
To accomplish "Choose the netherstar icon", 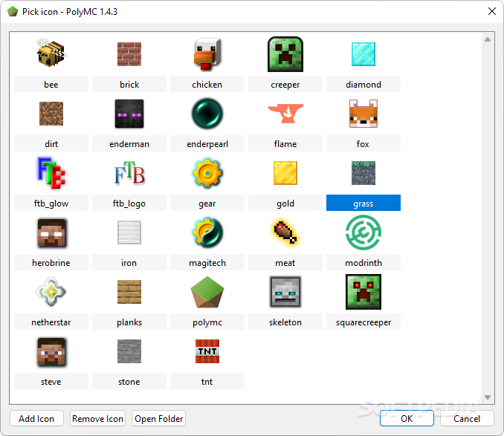I will pyautogui.click(x=51, y=292).
